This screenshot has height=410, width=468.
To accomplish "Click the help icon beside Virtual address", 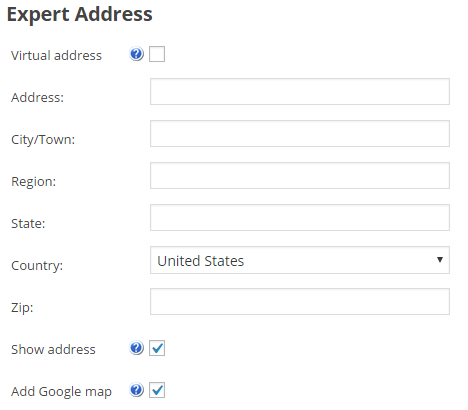I will (136, 54).
